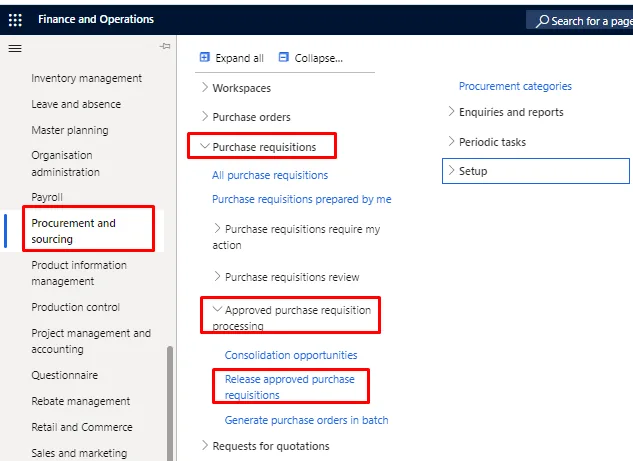Select Rebate management module

81,401
